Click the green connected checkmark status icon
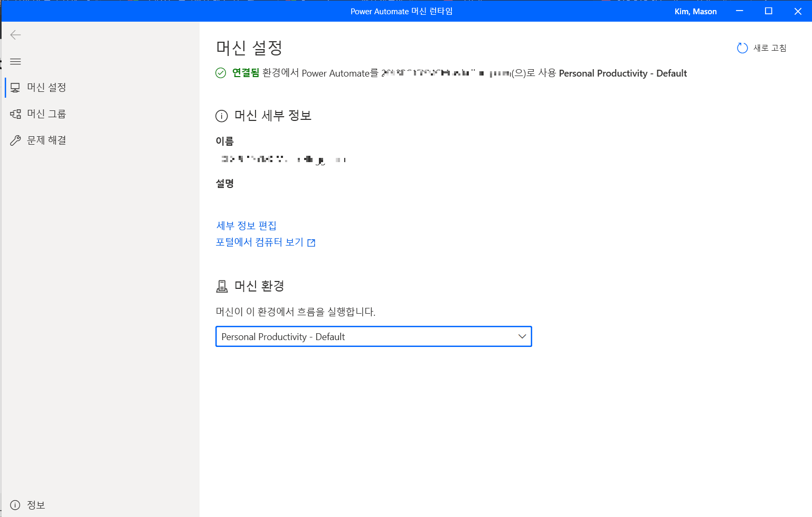The width and height of the screenshot is (812, 517). coord(221,73)
